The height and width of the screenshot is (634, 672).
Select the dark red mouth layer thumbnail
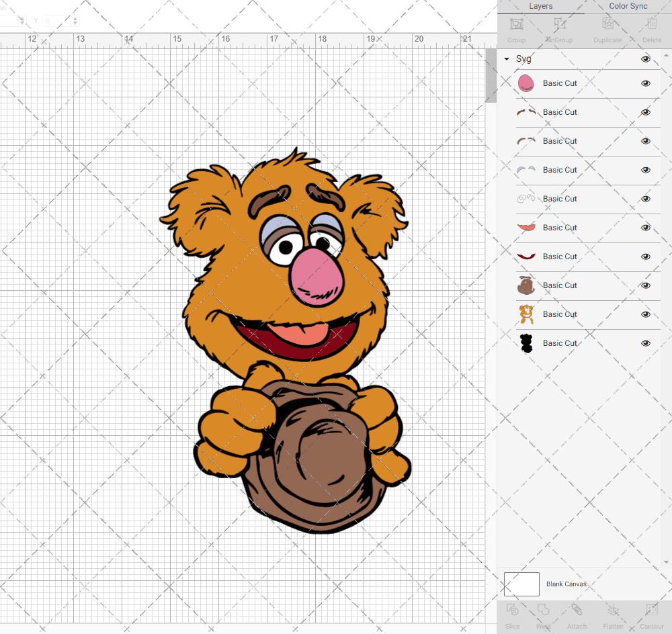point(526,257)
